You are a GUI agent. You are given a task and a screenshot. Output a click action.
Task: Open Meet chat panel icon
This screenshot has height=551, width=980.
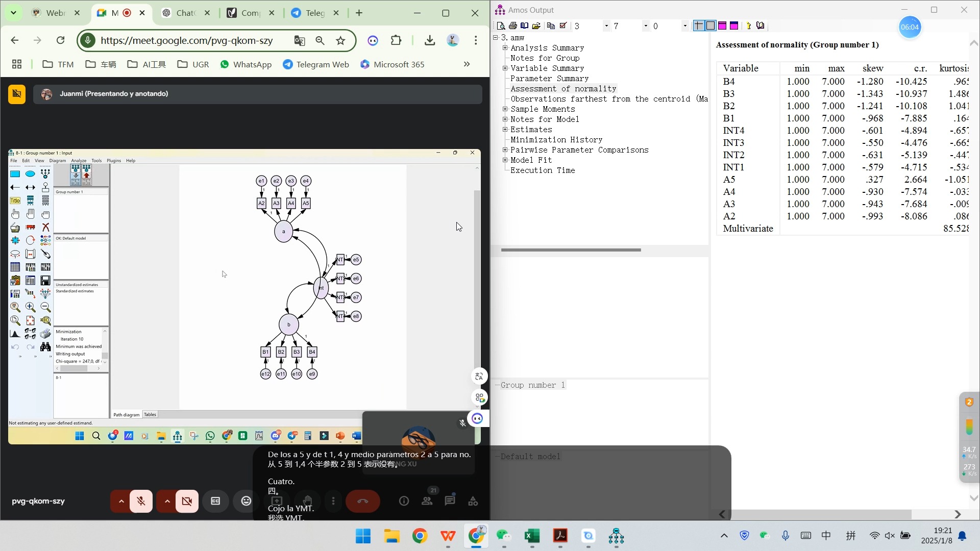coord(450,502)
